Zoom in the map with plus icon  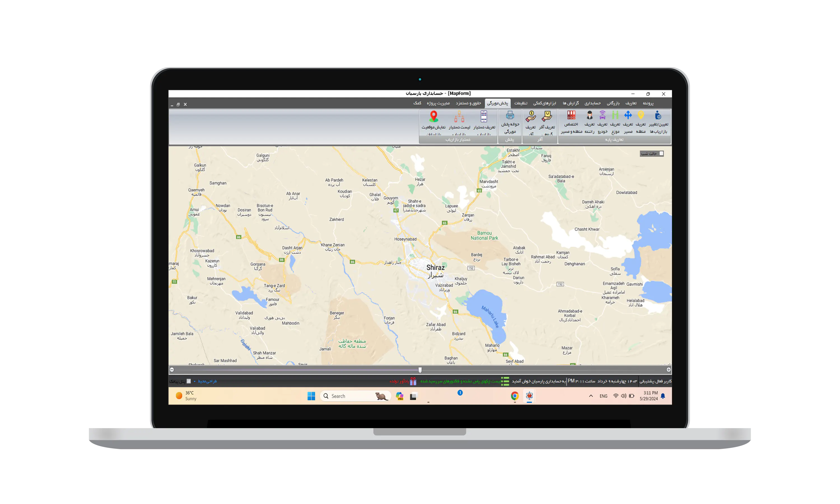click(669, 370)
